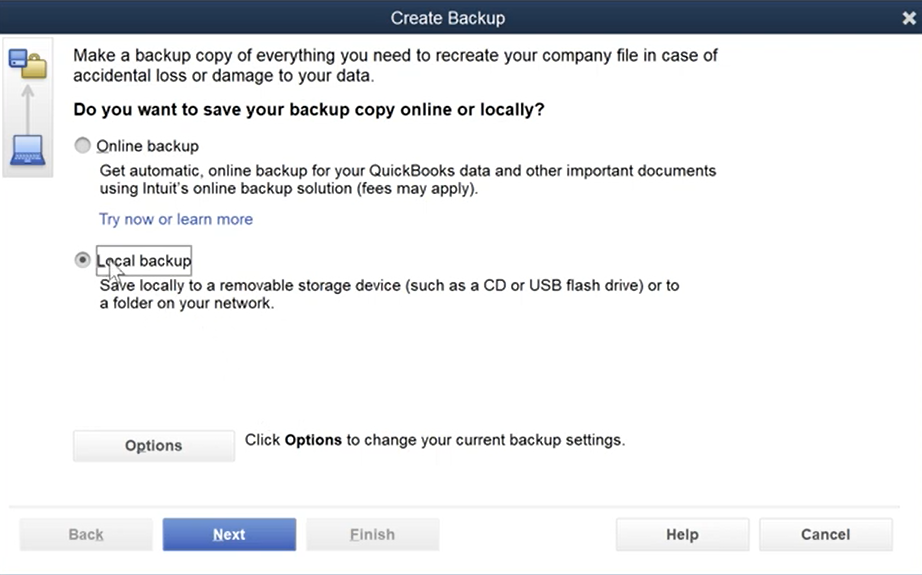Click the Create Backup title bar

pyautogui.click(x=448, y=18)
